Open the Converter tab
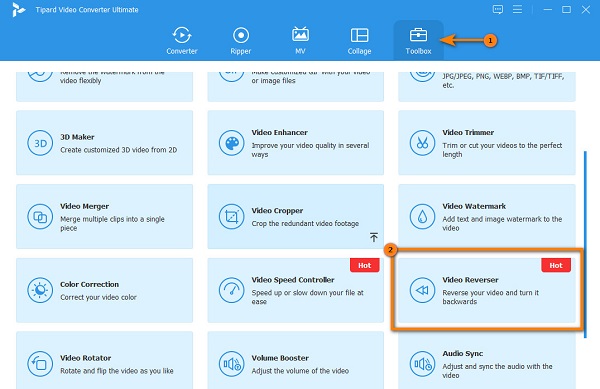The height and width of the screenshot is (389, 600). point(182,41)
